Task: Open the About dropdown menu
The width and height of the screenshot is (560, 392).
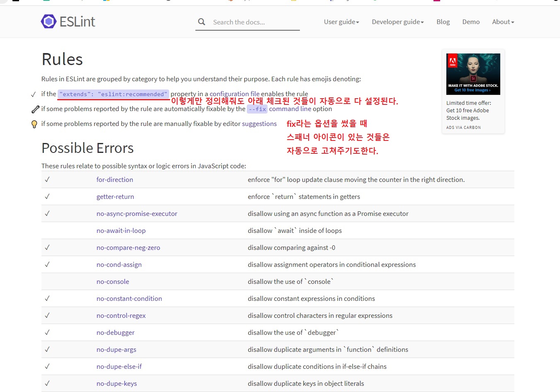Action: coord(503,22)
